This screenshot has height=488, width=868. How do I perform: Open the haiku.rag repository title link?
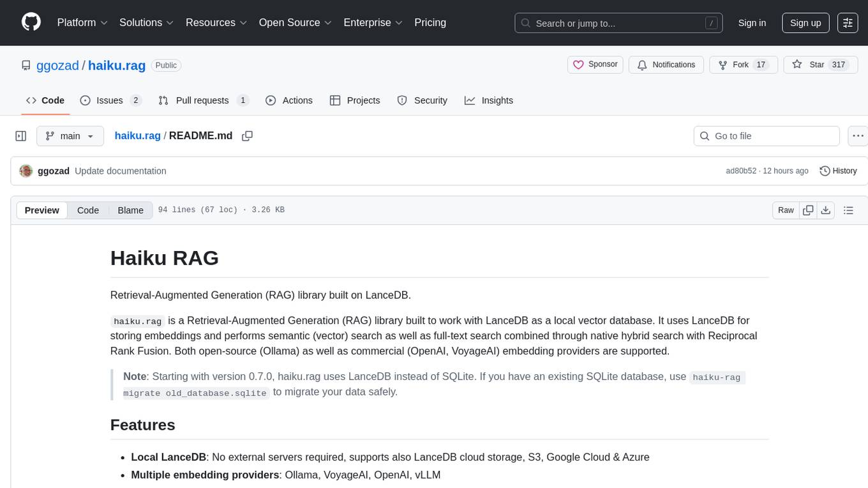117,65
